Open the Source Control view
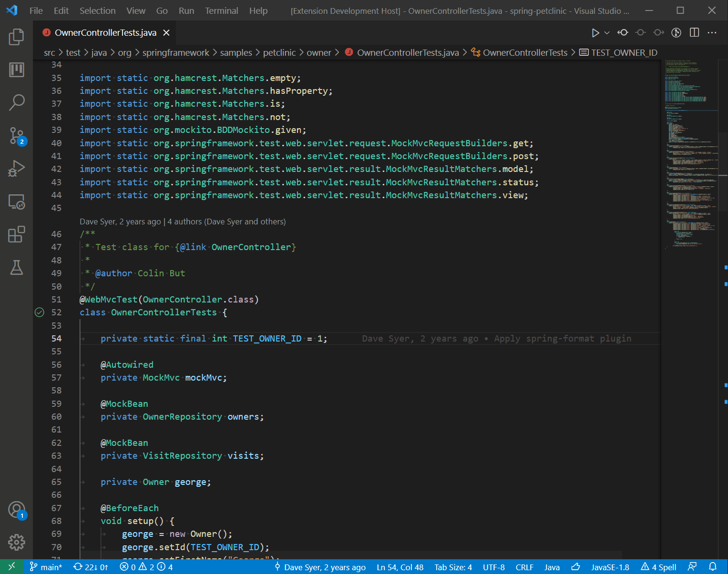 (17, 136)
